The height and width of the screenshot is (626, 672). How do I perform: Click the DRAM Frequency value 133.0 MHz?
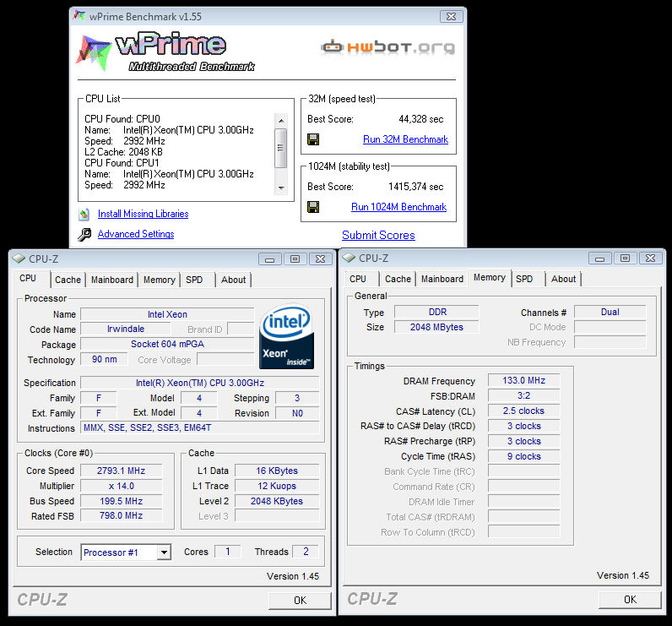[x=523, y=380]
